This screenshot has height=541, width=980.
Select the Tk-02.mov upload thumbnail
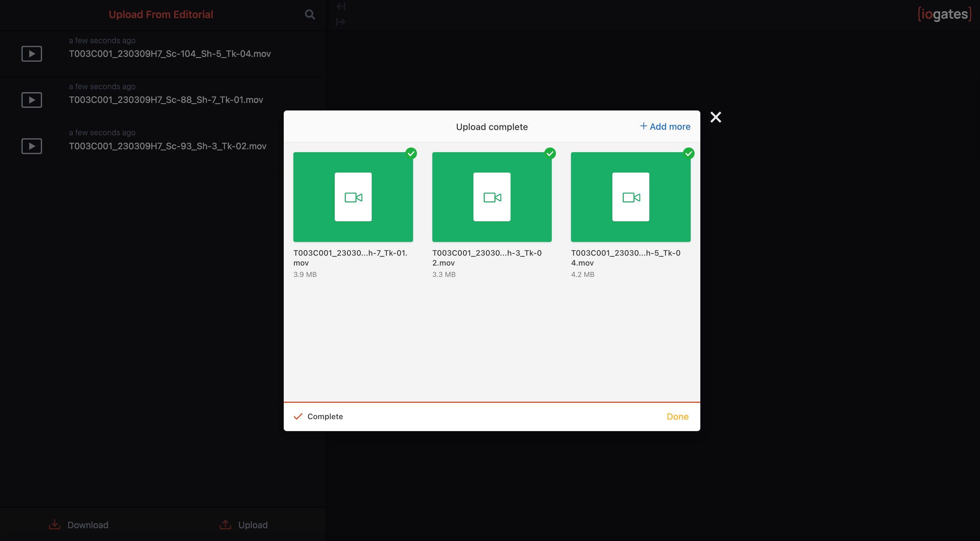point(491,197)
